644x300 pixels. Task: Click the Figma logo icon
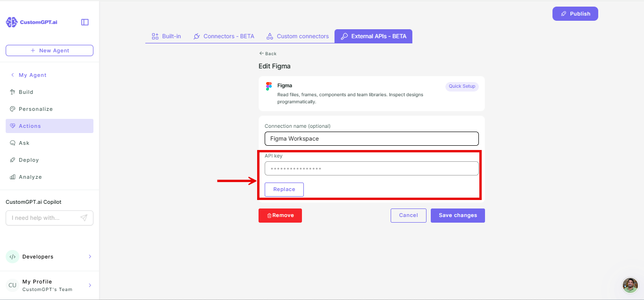(269, 86)
